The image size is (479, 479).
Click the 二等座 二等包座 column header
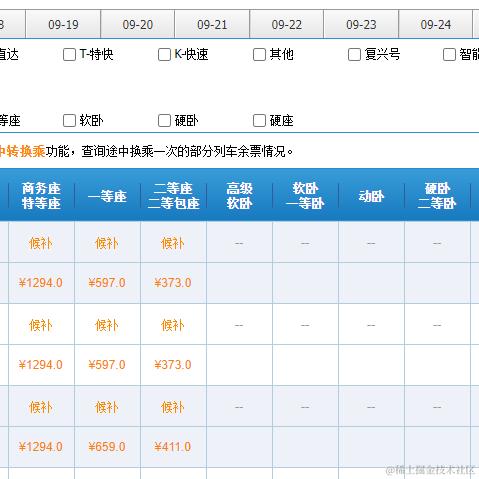pos(173,196)
